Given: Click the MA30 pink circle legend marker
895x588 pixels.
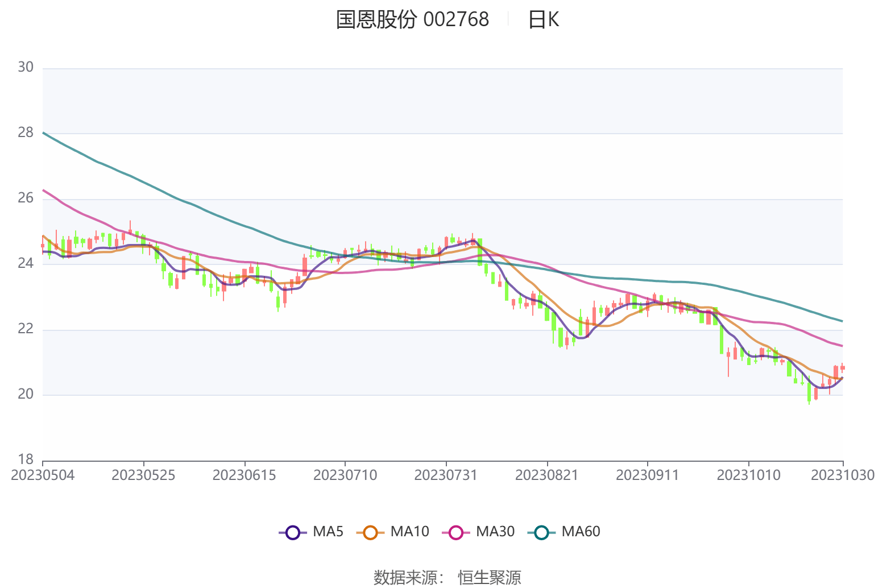Looking at the screenshot, I should pos(456,533).
